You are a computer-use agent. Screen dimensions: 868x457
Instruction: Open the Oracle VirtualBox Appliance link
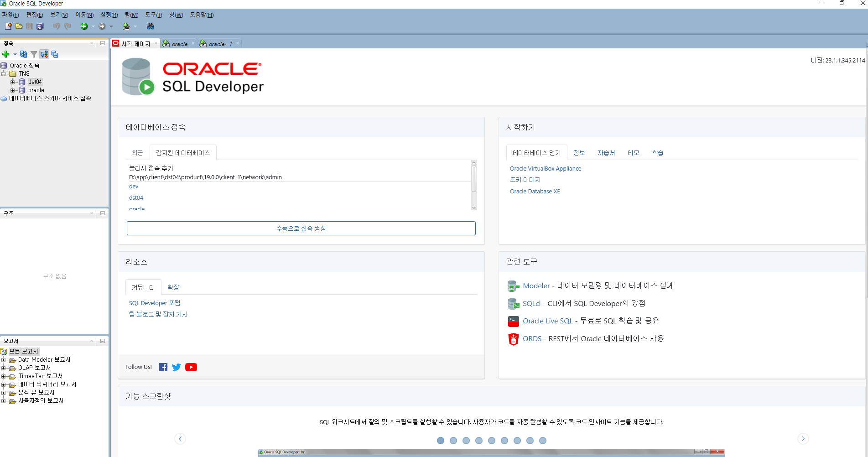coord(546,169)
